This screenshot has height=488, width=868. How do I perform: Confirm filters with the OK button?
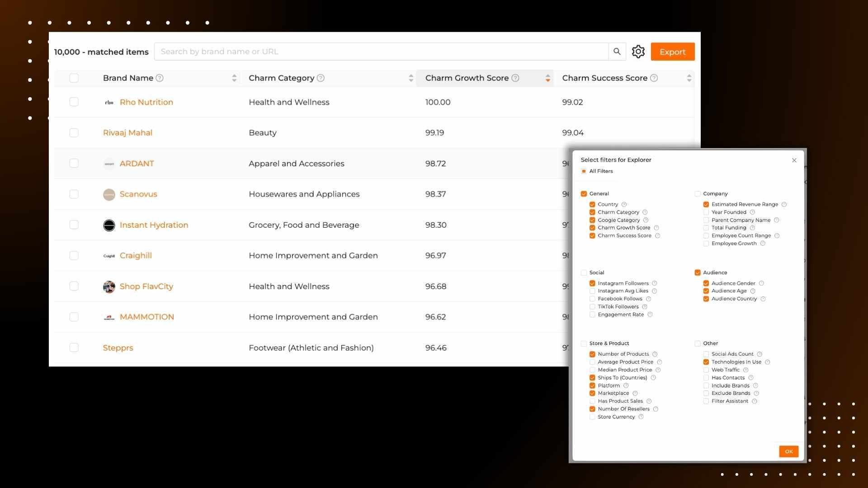[789, 451]
